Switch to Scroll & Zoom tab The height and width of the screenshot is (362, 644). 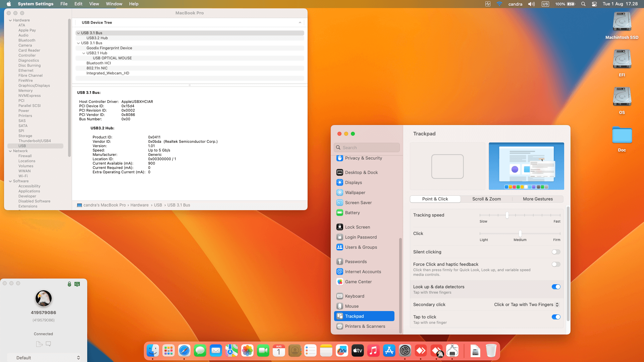pyautogui.click(x=486, y=199)
